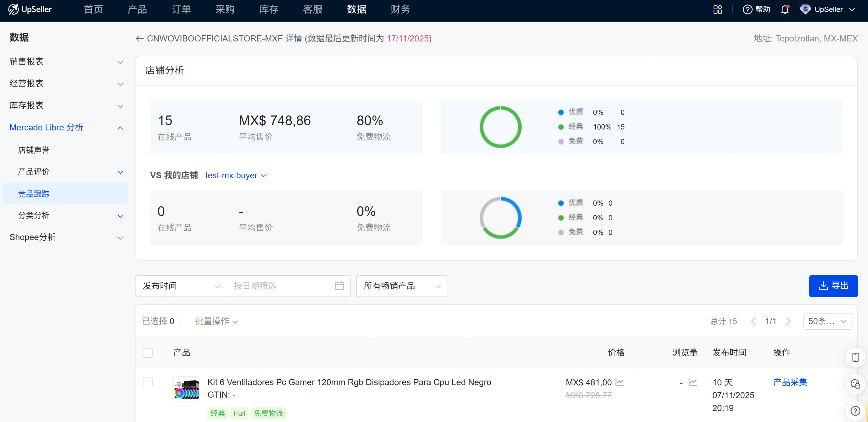Expand the test-mx-buyer store selector

click(235, 175)
